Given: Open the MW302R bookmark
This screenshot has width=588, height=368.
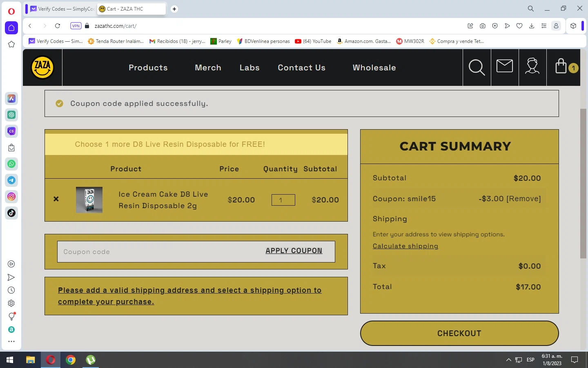Looking at the screenshot, I should click(410, 41).
